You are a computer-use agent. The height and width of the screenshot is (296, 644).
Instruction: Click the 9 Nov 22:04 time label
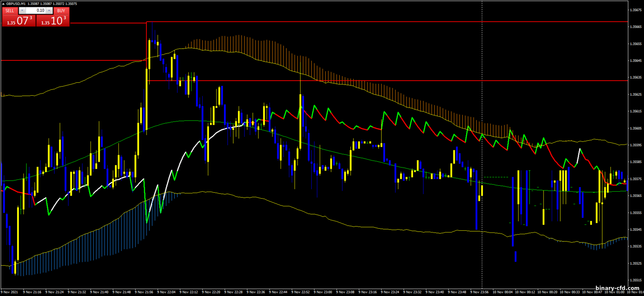pos(166,292)
